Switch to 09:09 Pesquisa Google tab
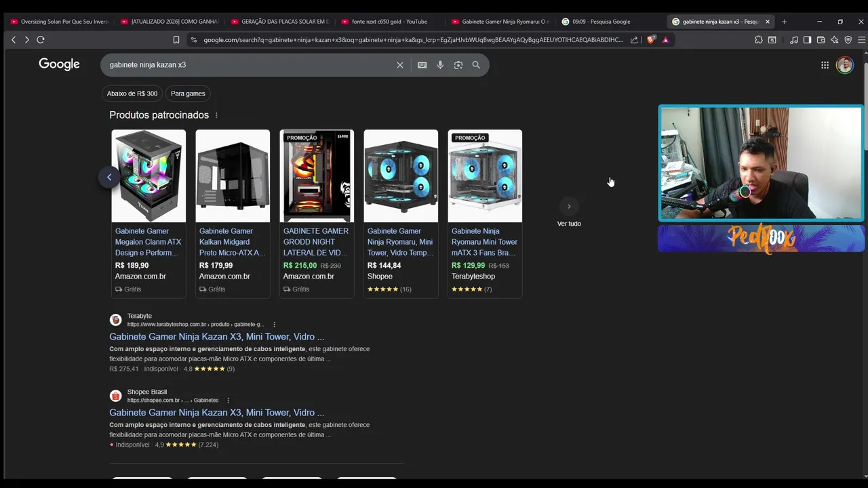The width and height of the screenshot is (868, 488). pyautogui.click(x=610, y=22)
